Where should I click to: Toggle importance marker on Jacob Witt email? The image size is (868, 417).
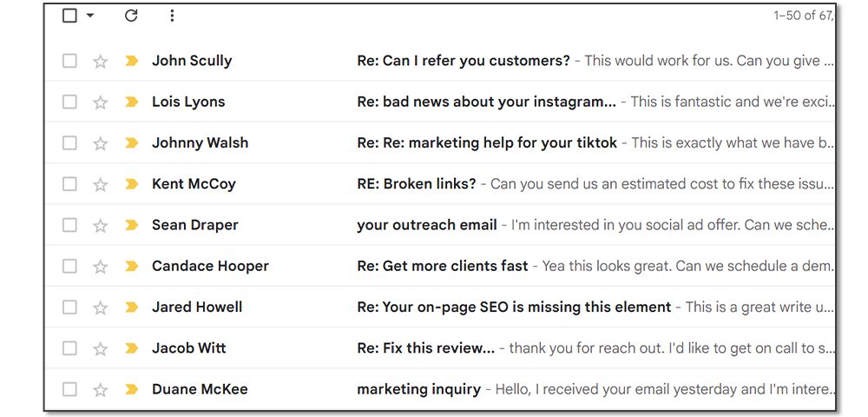132,348
